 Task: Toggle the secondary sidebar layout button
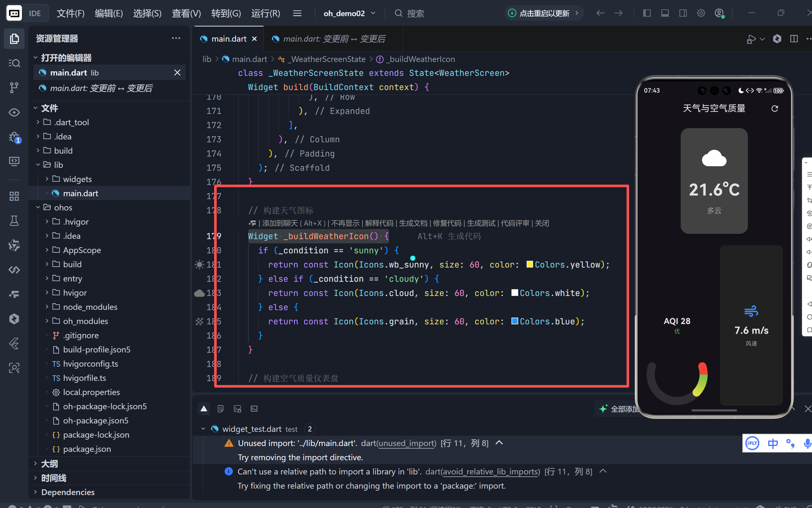682,13
